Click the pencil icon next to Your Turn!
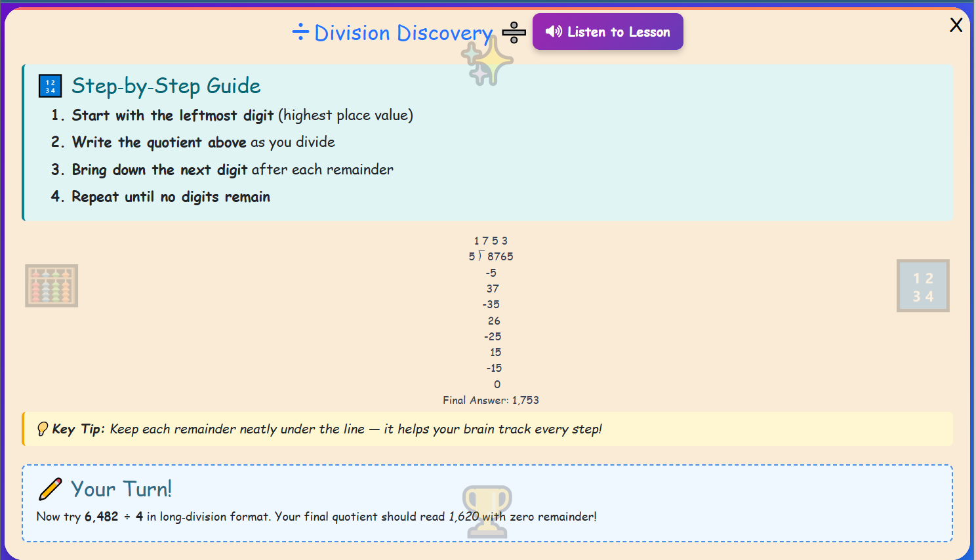Image resolution: width=976 pixels, height=560 pixels. coord(51,489)
